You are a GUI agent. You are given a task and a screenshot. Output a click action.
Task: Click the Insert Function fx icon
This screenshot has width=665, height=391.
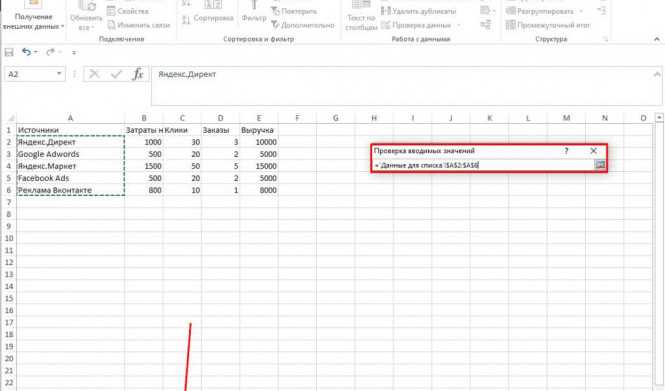[138, 74]
